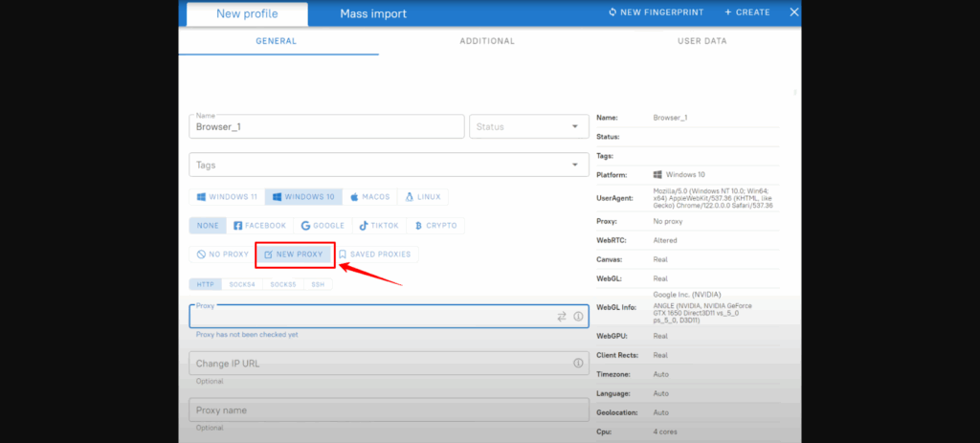The image size is (980, 443).
Task: Select the No Proxy option
Action: click(x=222, y=255)
